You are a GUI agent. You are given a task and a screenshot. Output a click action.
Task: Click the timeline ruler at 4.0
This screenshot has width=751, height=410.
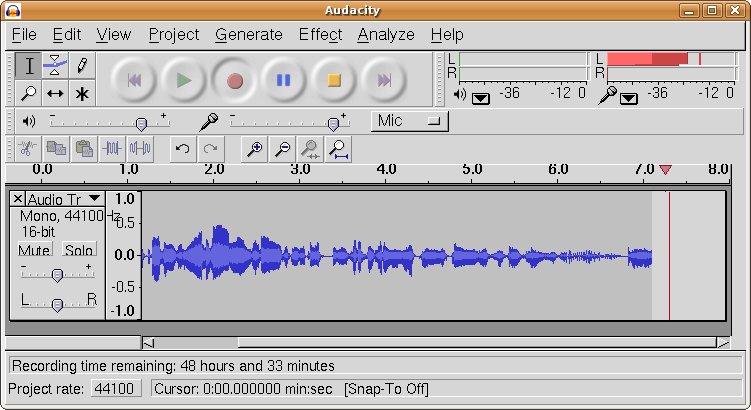(x=386, y=169)
